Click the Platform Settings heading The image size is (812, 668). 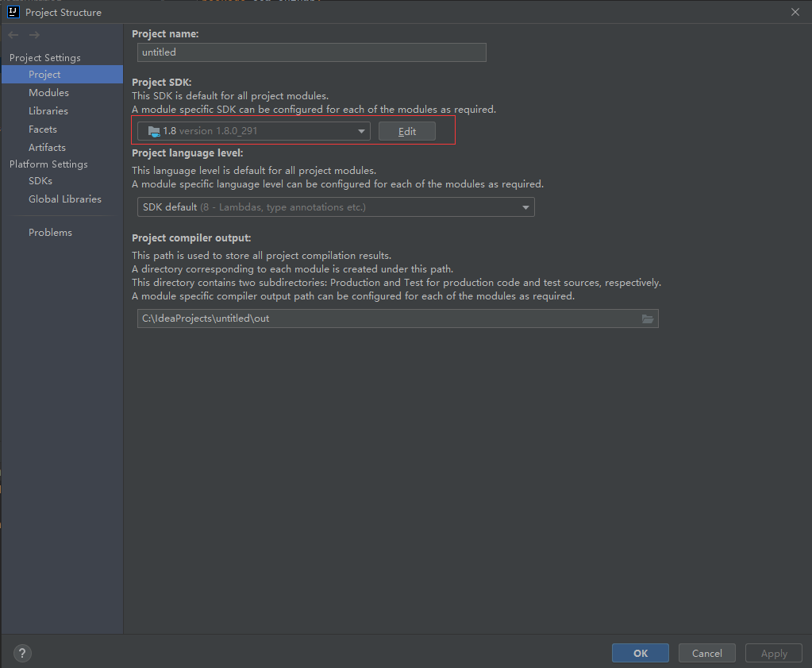pos(48,164)
